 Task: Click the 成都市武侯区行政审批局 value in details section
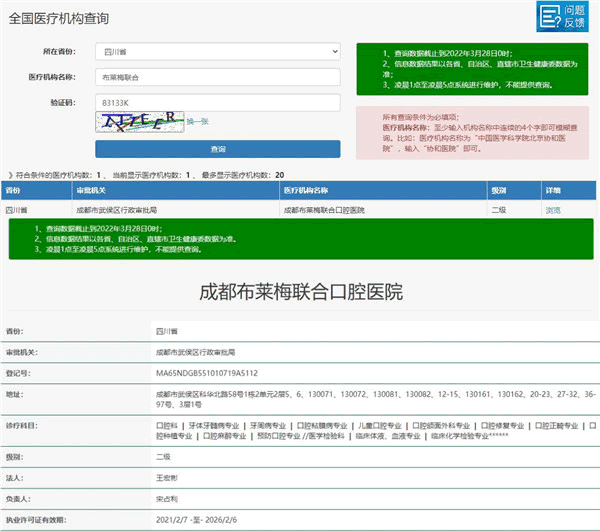point(196,352)
